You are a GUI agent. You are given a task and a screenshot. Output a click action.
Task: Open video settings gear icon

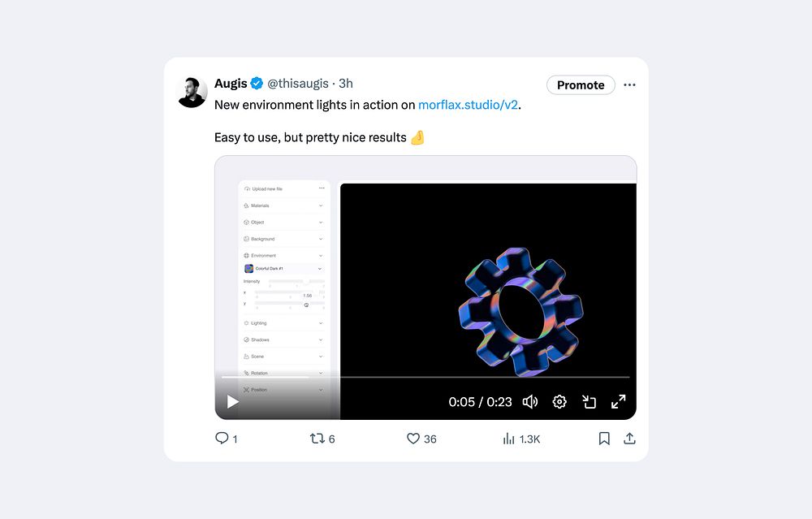559,401
